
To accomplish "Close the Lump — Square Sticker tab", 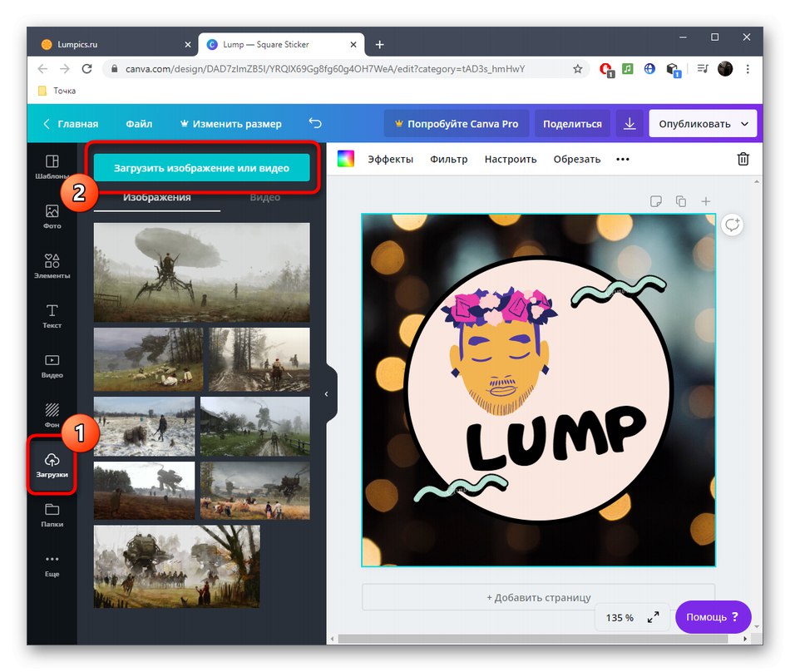I will click(353, 44).
